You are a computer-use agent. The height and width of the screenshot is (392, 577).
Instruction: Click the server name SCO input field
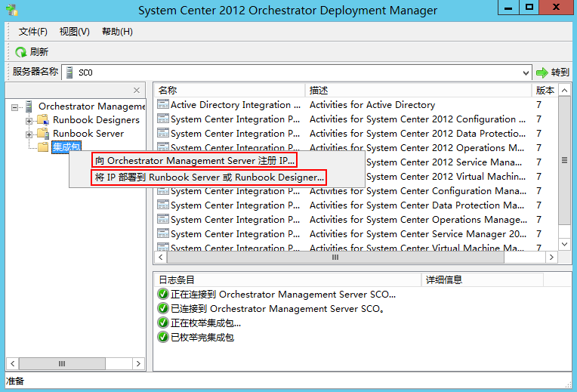(x=296, y=73)
